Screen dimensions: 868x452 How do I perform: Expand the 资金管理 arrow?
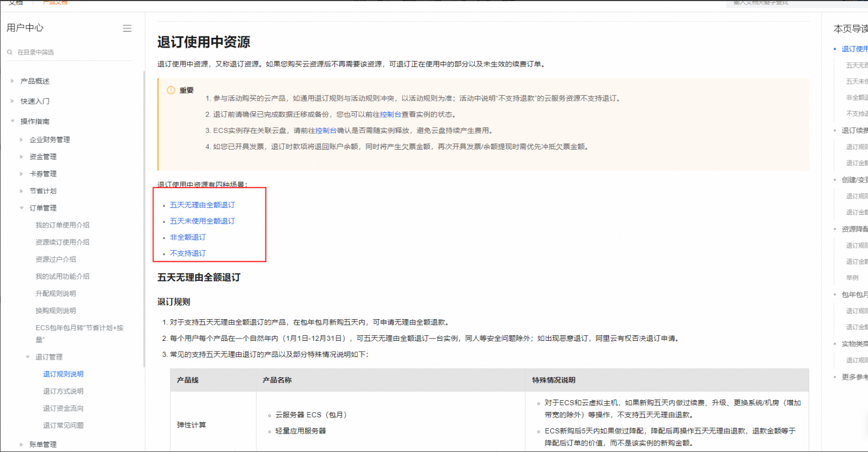pyautogui.click(x=22, y=157)
